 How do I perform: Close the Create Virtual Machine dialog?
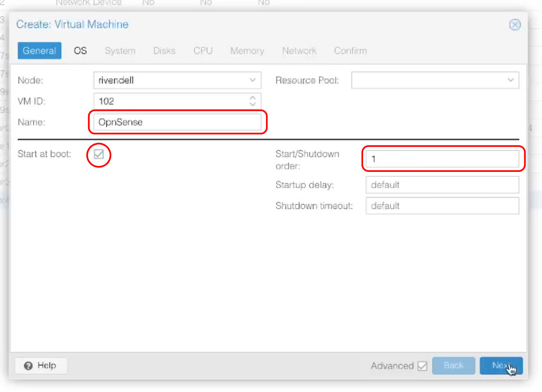(x=514, y=25)
